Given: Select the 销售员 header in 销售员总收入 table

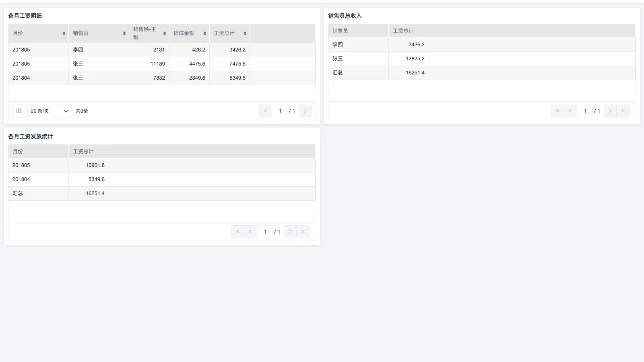Looking at the screenshot, I should point(340,30).
